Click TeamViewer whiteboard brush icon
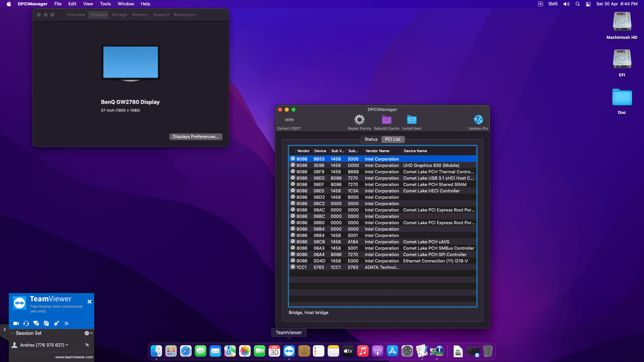Screen dimensions: 644x362 point(56,323)
